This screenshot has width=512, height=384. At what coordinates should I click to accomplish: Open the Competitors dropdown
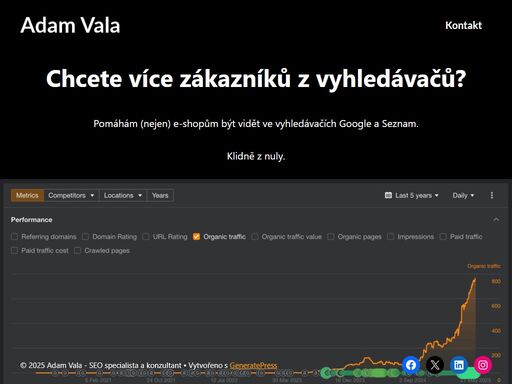coord(71,195)
